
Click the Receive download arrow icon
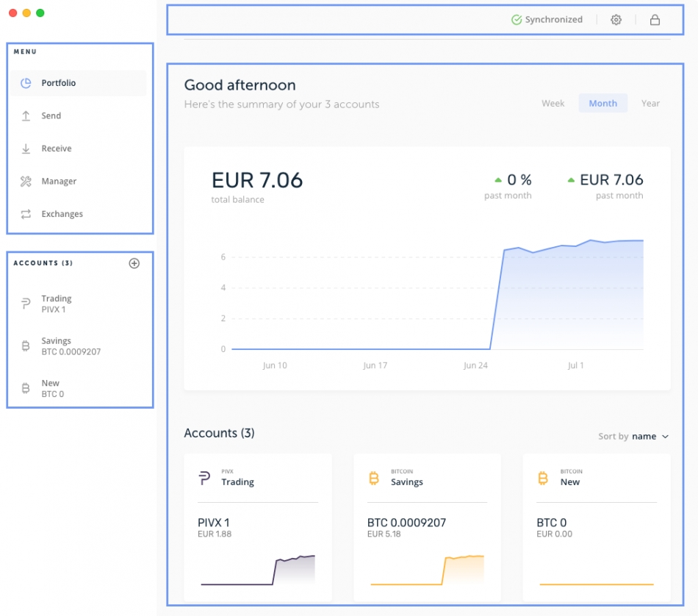[x=26, y=148]
